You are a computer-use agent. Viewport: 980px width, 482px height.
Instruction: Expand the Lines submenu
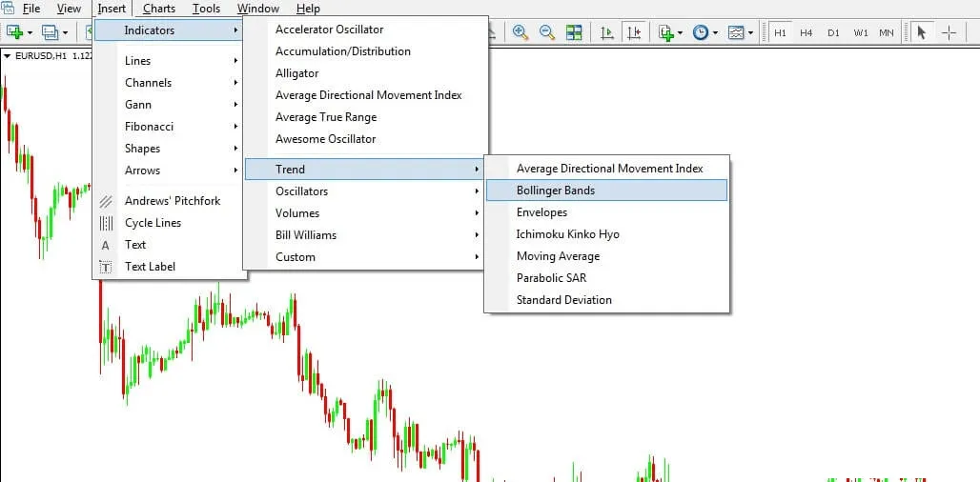[x=168, y=61]
